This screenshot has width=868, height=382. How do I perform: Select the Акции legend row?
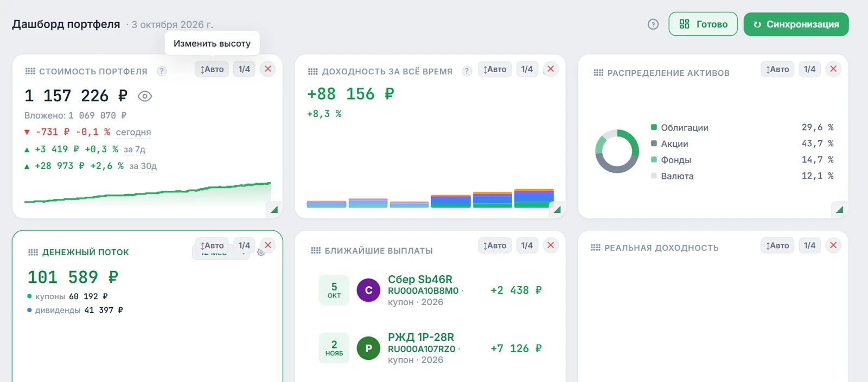click(x=742, y=144)
